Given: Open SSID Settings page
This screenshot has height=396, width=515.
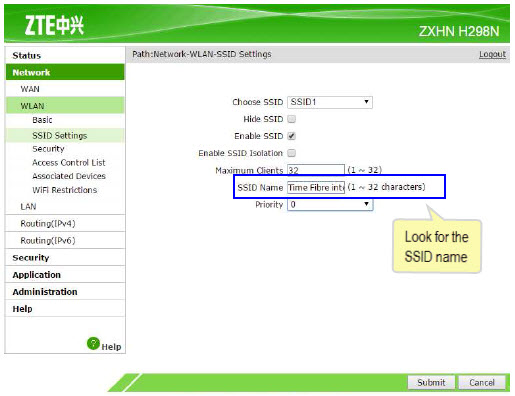Looking at the screenshot, I should pos(65,135).
